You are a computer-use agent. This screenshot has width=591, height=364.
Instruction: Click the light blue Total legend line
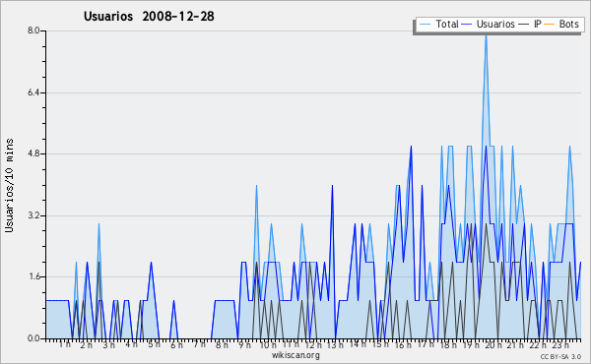[x=425, y=25]
